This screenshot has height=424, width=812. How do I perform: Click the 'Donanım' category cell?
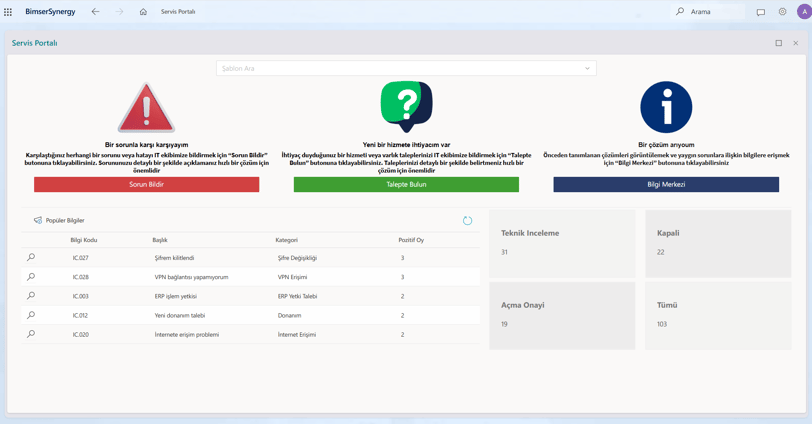pos(289,315)
